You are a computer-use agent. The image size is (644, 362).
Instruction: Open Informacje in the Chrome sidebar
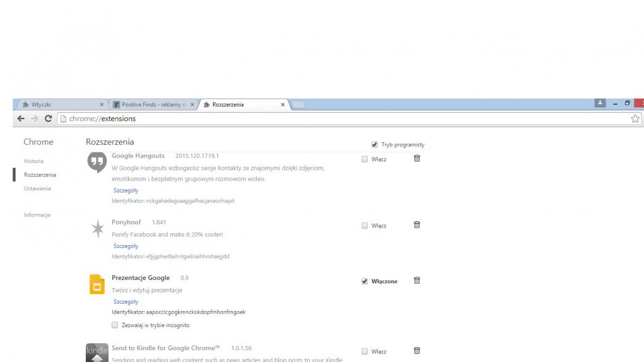click(x=37, y=215)
